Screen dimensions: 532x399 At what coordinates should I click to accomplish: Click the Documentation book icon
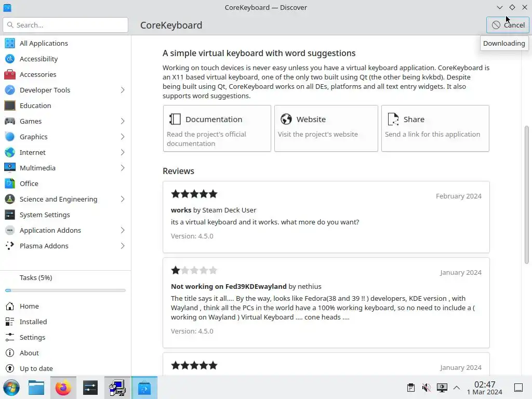tap(175, 119)
